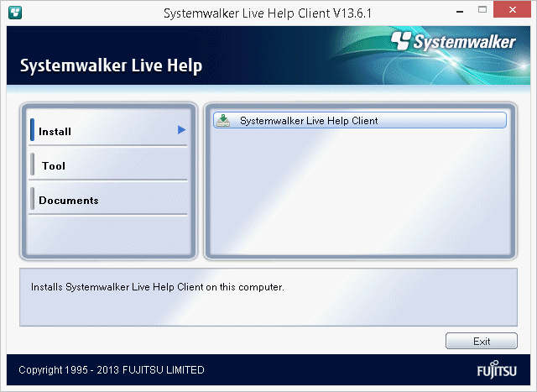Open the Tool category
This screenshot has width=537, height=392.
(54, 166)
